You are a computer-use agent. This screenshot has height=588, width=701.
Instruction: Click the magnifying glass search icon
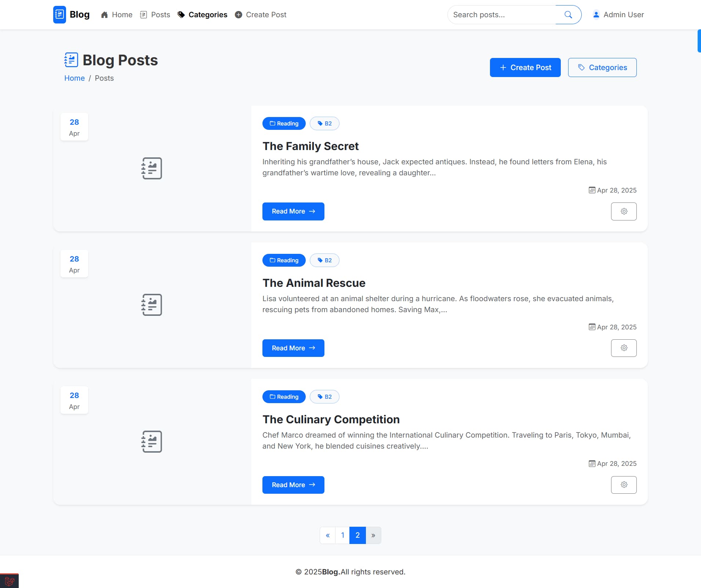[x=567, y=15]
